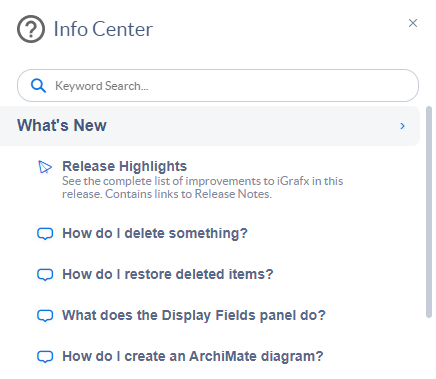Open 'What does the Display Fields panel do?'
The width and height of the screenshot is (436, 379).
pos(194,315)
